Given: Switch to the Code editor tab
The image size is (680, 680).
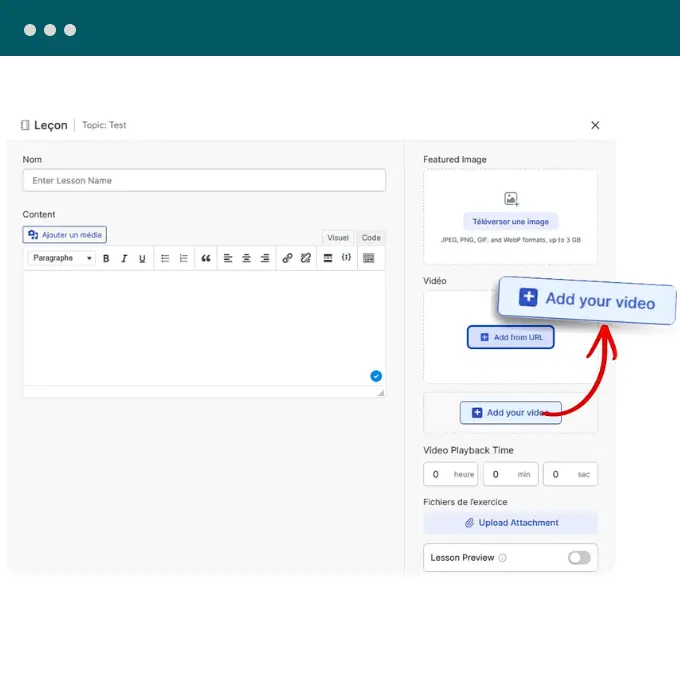Looking at the screenshot, I should click(x=371, y=238).
